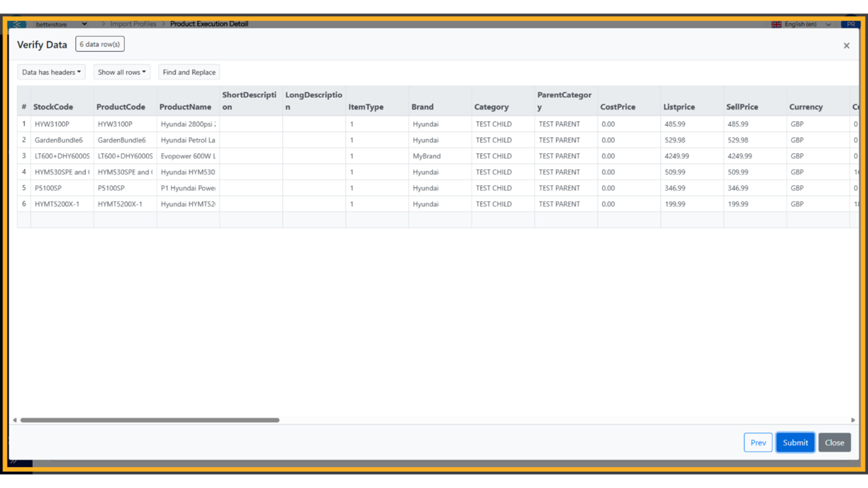Click row number 5 header
This screenshot has width=868, height=488.
pyautogui.click(x=24, y=188)
